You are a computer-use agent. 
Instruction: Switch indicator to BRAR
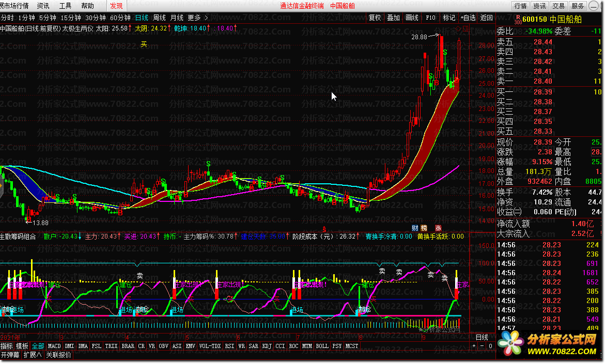click(128, 346)
